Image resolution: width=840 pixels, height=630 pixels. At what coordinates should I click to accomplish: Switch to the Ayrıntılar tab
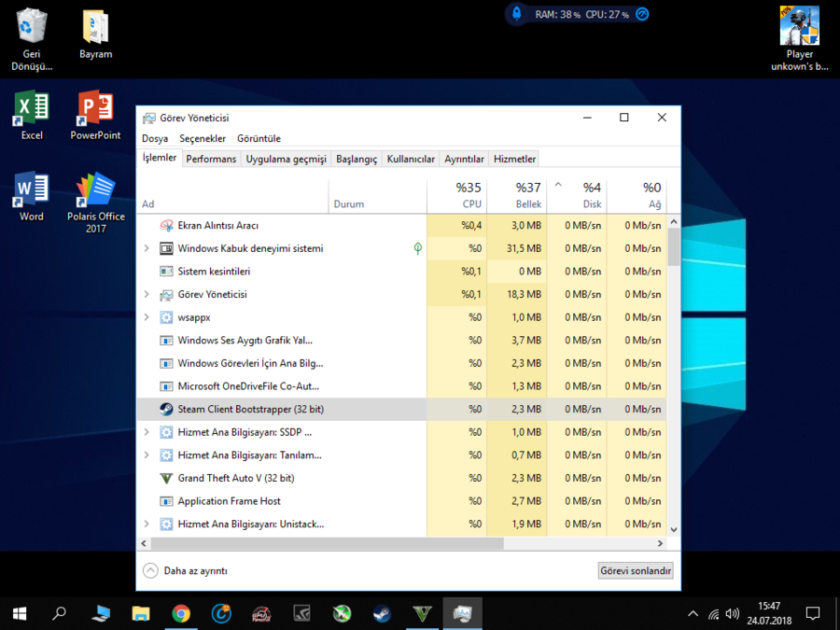[464, 159]
